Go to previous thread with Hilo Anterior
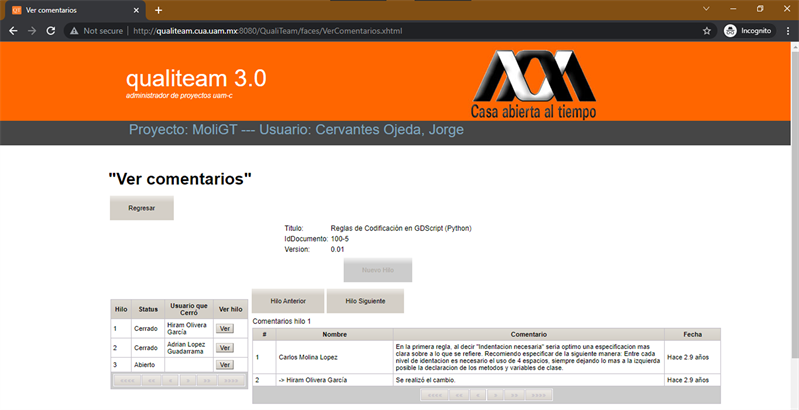This screenshot has width=799, height=410. click(287, 301)
